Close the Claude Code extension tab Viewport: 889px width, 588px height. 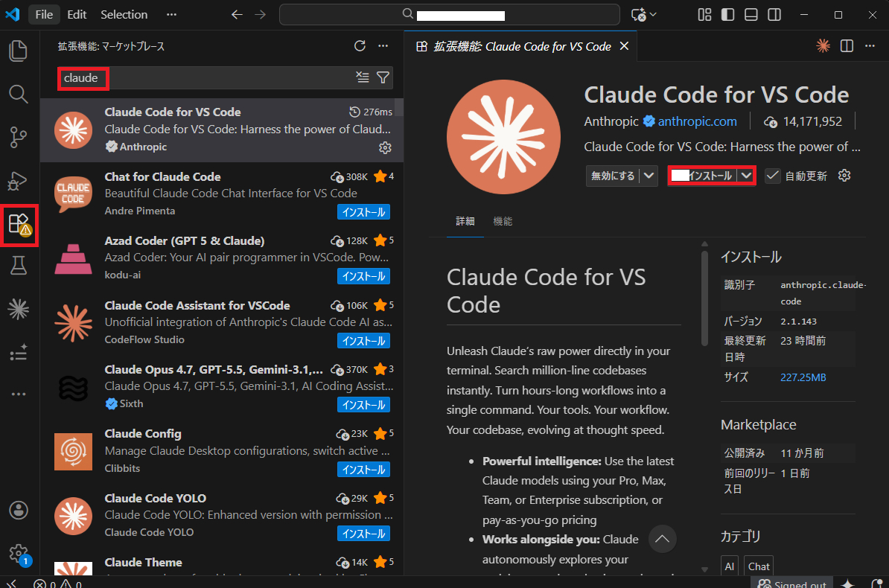(x=624, y=46)
